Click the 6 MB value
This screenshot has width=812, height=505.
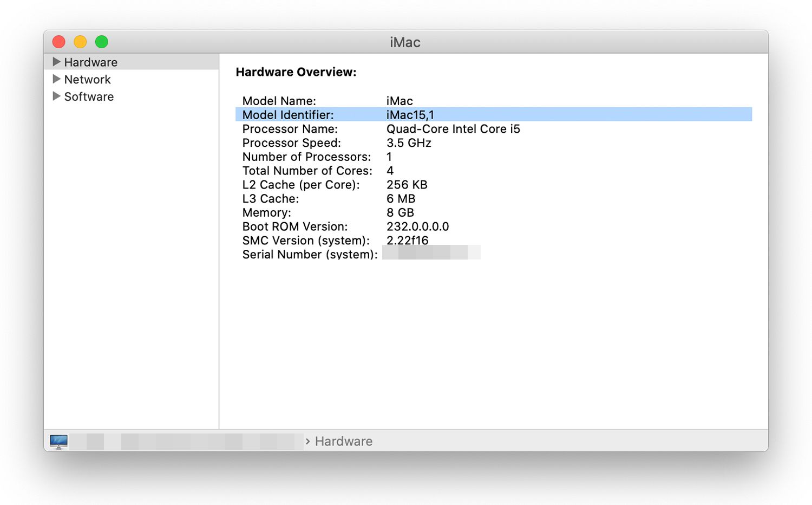point(401,199)
